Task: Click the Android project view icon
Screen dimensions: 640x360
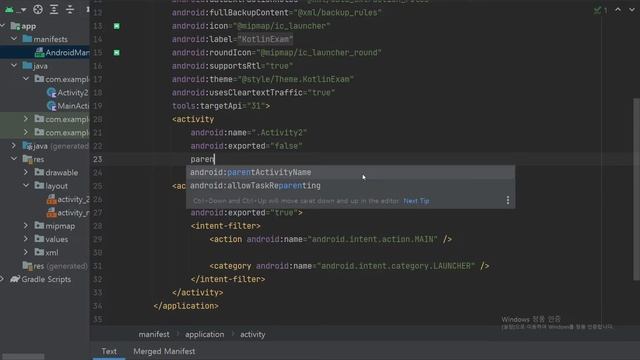Action: click(9, 9)
